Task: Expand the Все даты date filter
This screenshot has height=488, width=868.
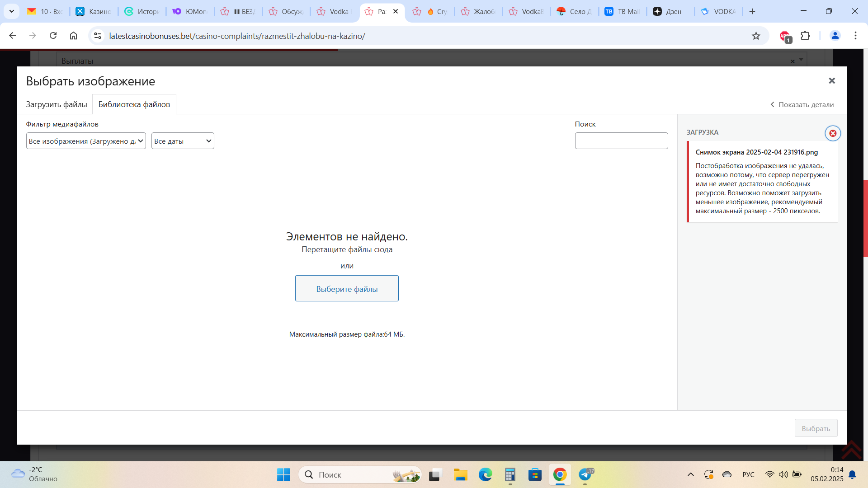Action: (183, 141)
